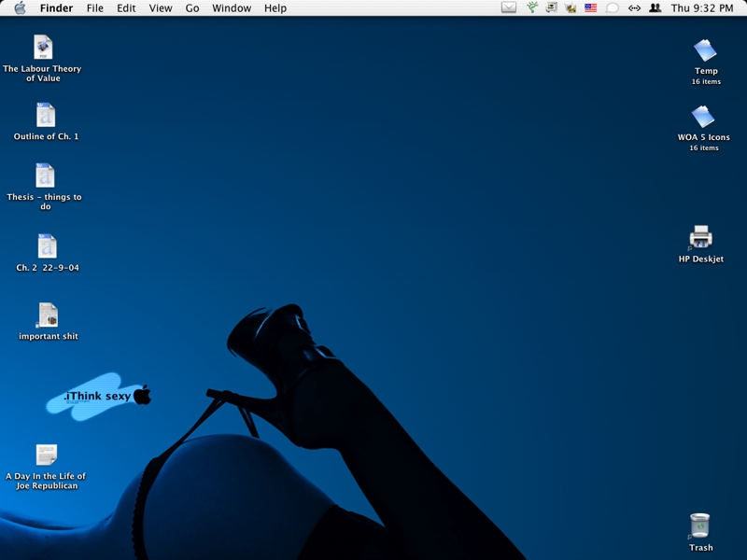
Task: Click the HP Deskjet printer icon
Action: click(700, 237)
